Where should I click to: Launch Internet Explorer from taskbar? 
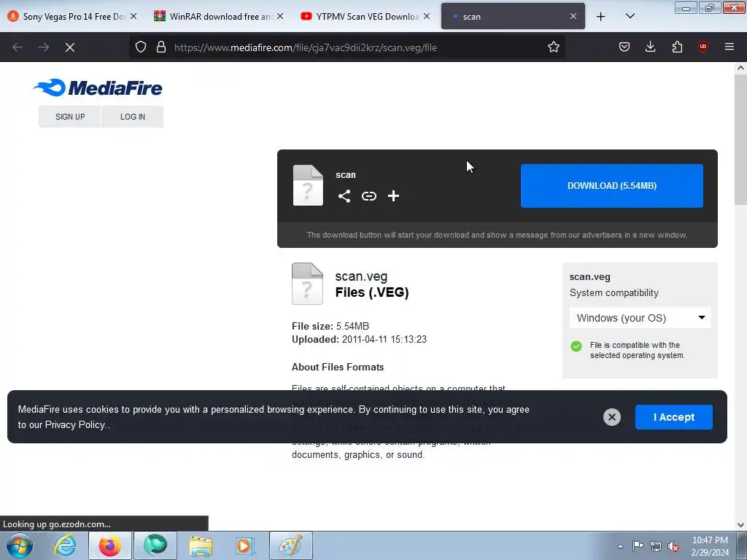point(65,545)
